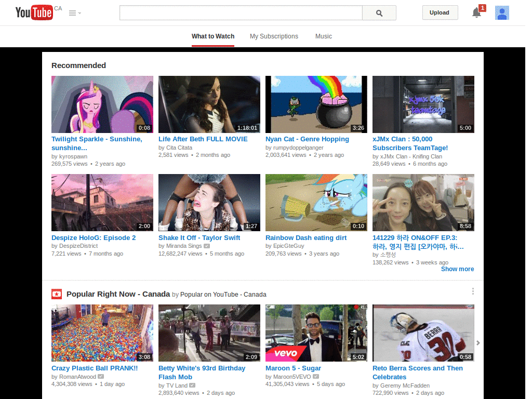The height and width of the screenshot is (399, 532).
Task: Visit xJMx Clan - Knifing Clan channel
Action: [411, 156]
